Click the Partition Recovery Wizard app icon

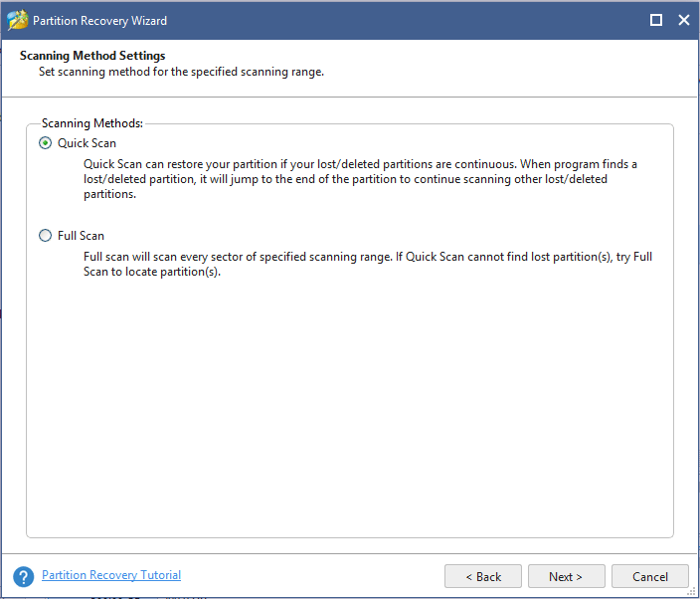[x=18, y=20]
